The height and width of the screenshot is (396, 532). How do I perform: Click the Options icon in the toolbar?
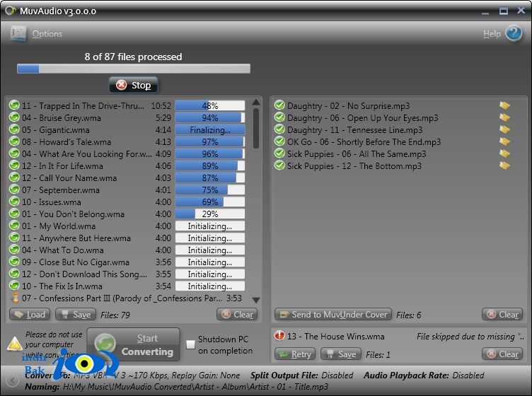click(18, 33)
